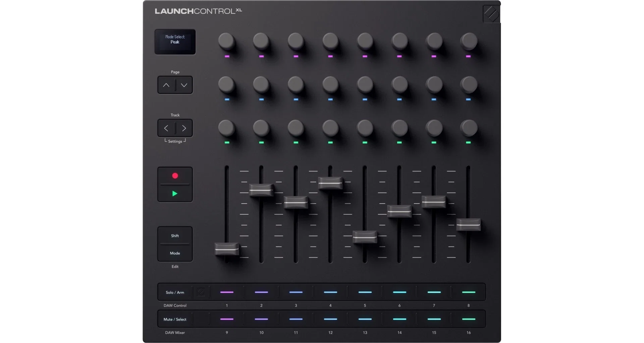Click pad button 6 in Solo/Arm row

coord(399,292)
